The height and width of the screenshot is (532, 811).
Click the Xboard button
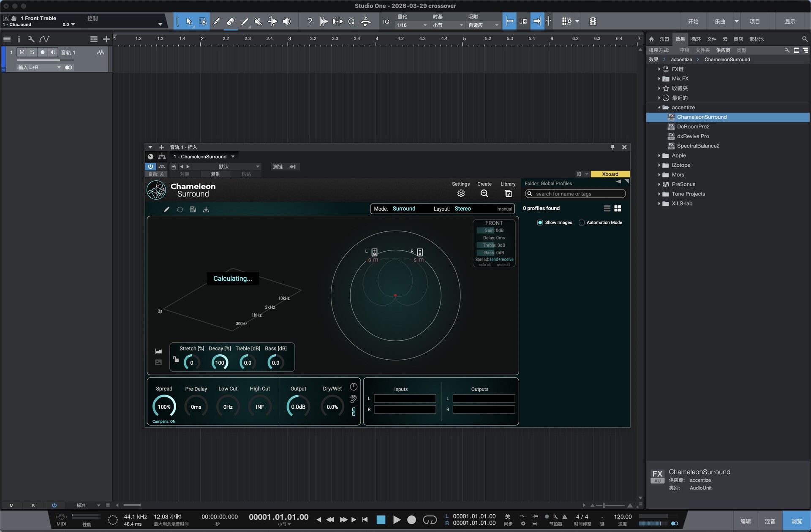pos(610,174)
